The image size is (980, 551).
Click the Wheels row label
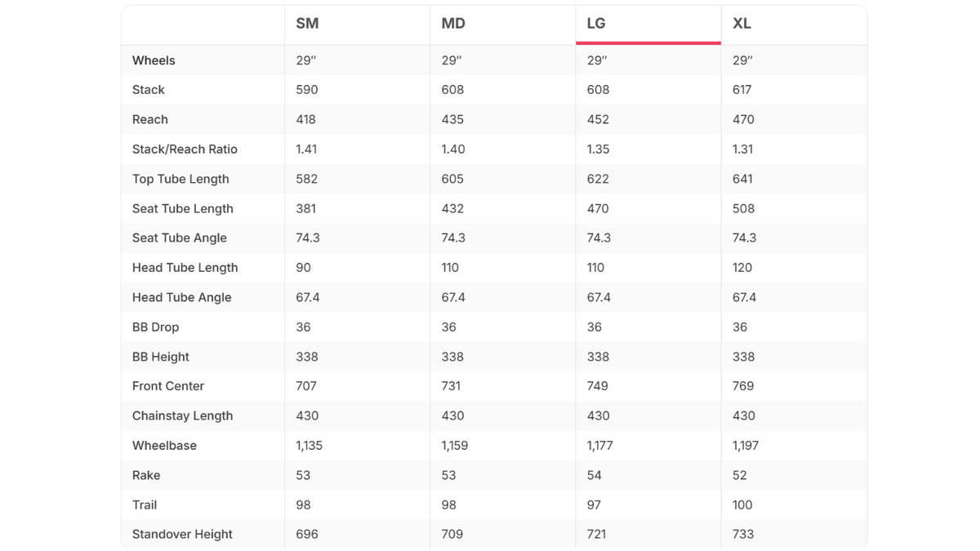tap(154, 60)
